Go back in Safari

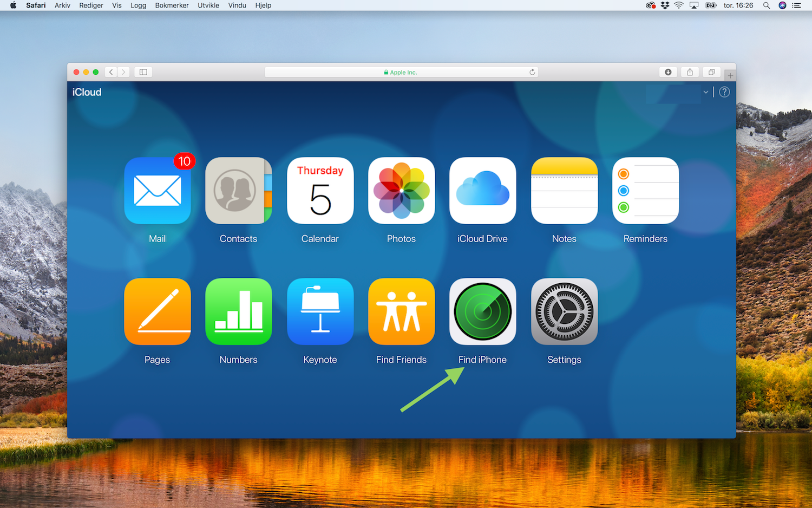click(x=111, y=72)
